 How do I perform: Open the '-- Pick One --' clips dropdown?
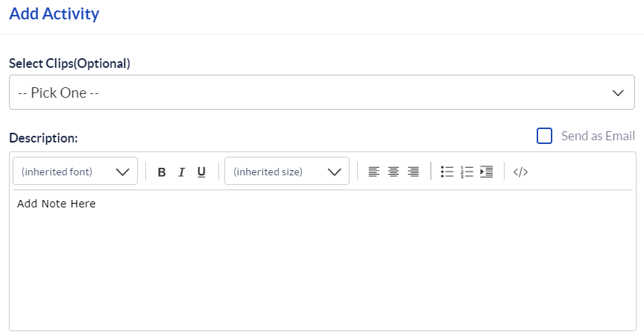coord(322,93)
